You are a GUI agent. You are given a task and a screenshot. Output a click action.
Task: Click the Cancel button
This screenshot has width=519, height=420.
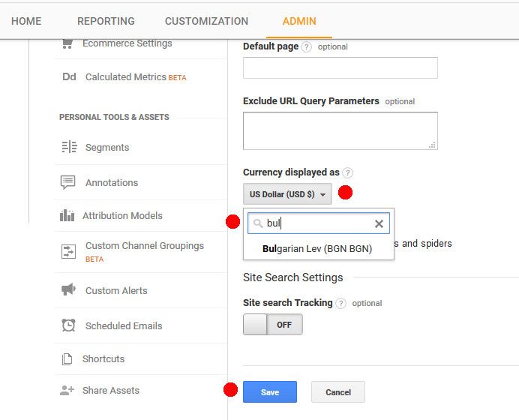click(338, 391)
